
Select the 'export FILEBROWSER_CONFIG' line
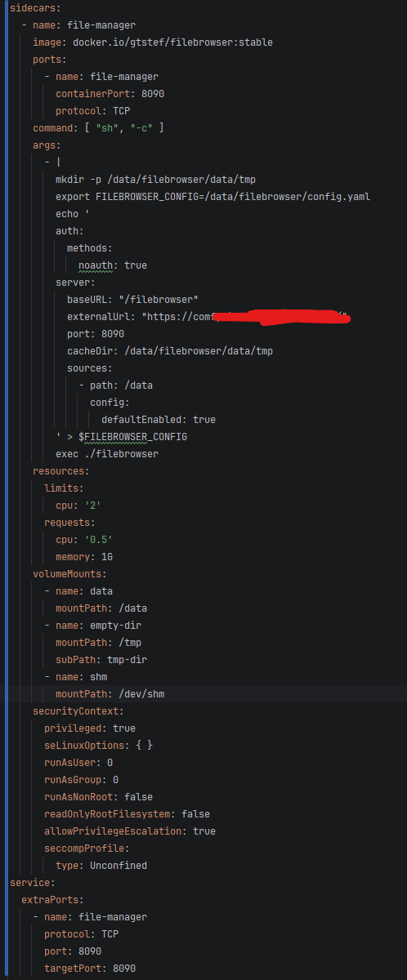(x=213, y=197)
